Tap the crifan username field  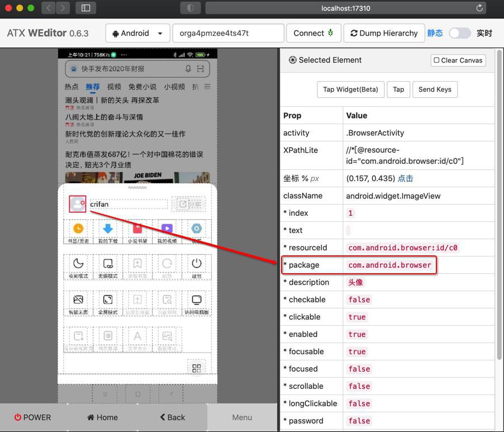coord(129,204)
